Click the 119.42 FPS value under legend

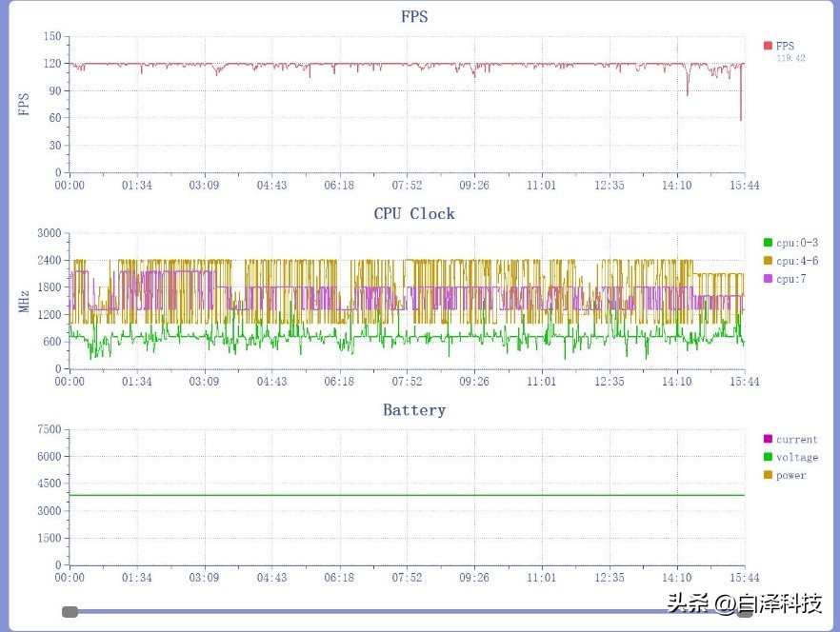click(790, 58)
